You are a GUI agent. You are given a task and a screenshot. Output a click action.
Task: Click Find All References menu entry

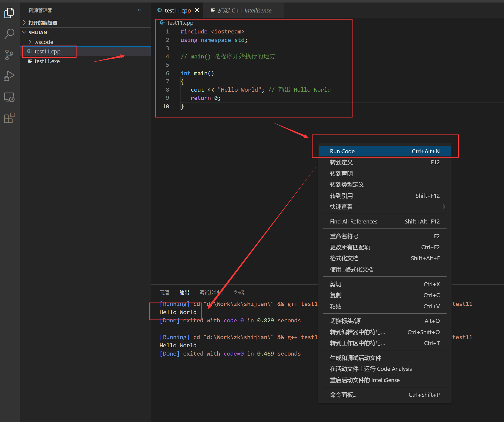(353, 221)
